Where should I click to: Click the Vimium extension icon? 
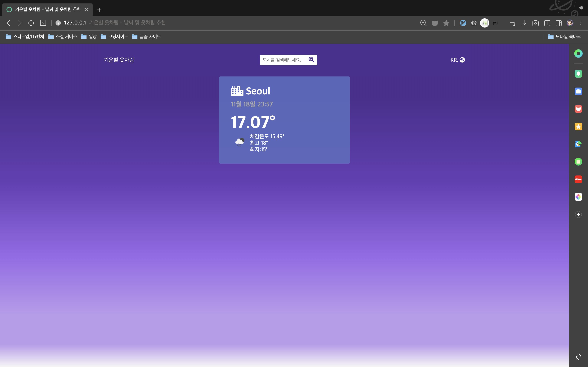(x=463, y=23)
